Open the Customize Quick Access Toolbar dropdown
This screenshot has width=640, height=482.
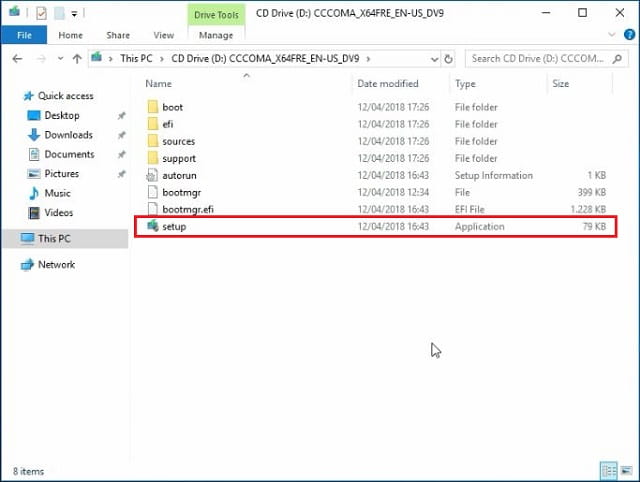tap(74, 14)
